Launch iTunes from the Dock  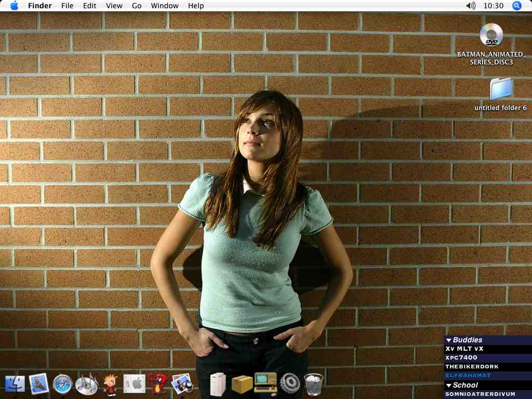(x=87, y=384)
